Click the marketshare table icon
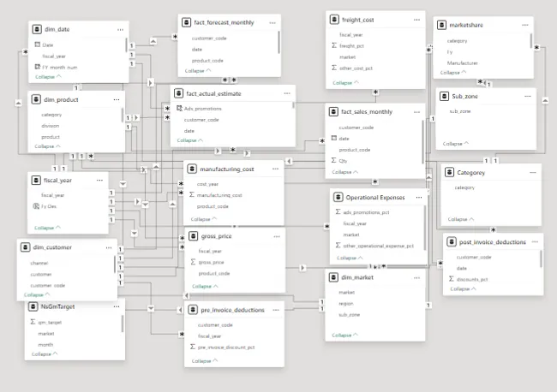The image size is (557, 392). point(441,25)
